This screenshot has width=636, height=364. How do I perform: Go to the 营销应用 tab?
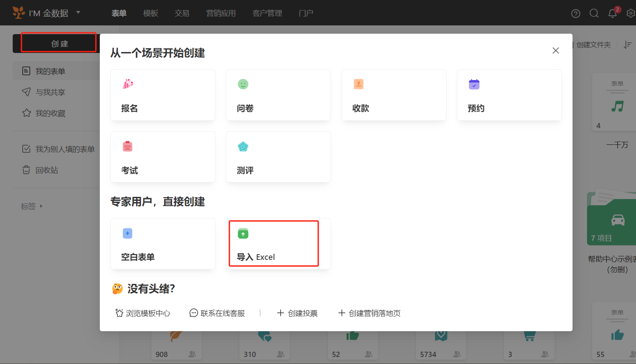[x=221, y=13]
